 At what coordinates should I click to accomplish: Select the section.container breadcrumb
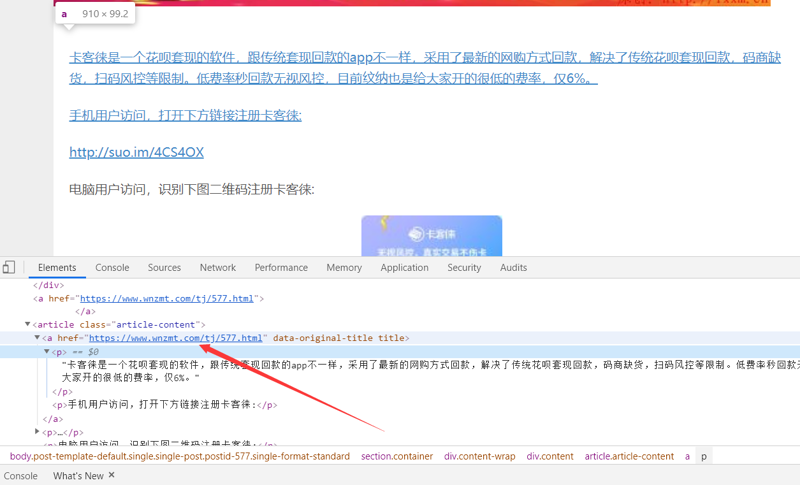[397, 456]
